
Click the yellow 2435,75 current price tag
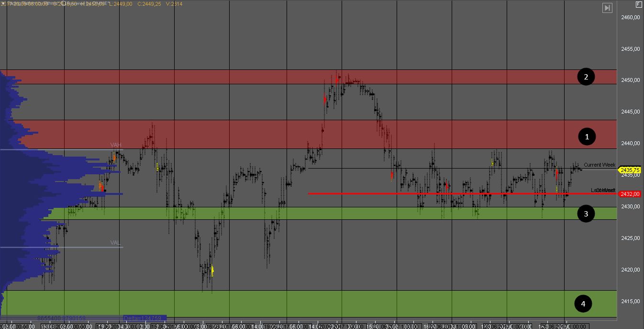[630, 170]
